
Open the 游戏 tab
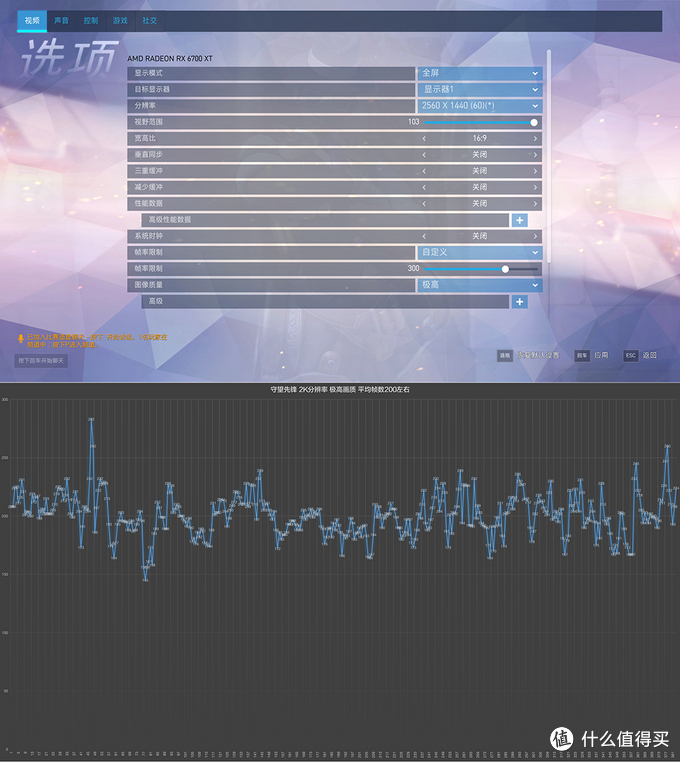point(120,21)
